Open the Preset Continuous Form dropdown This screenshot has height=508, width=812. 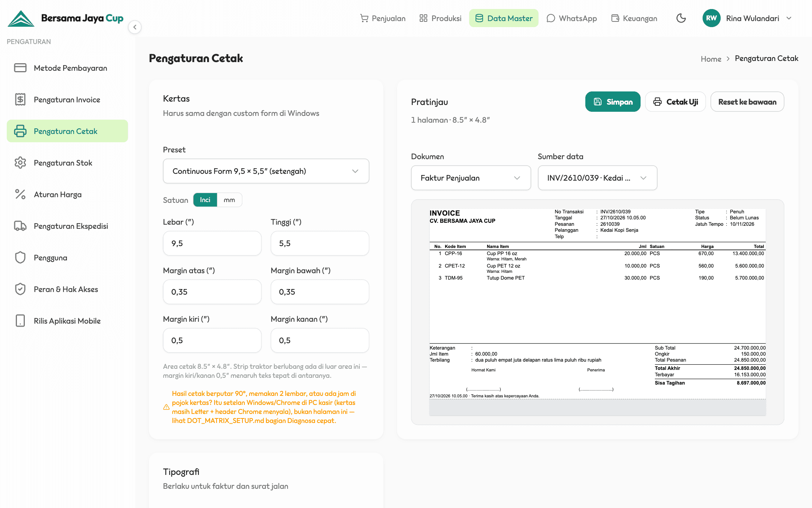[x=266, y=171]
